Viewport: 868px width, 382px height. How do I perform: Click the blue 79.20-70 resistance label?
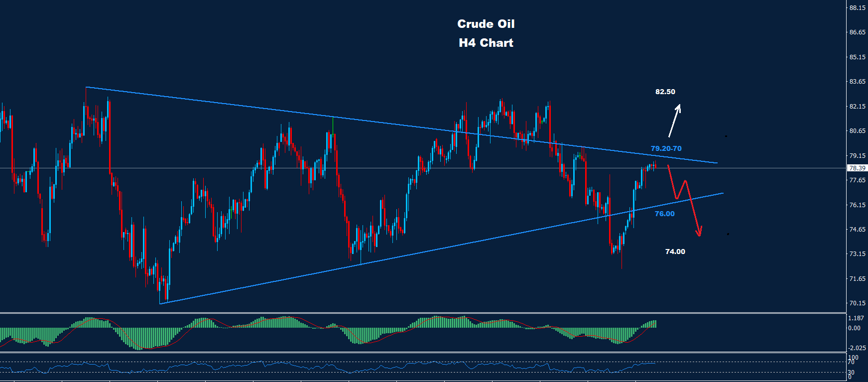click(666, 148)
